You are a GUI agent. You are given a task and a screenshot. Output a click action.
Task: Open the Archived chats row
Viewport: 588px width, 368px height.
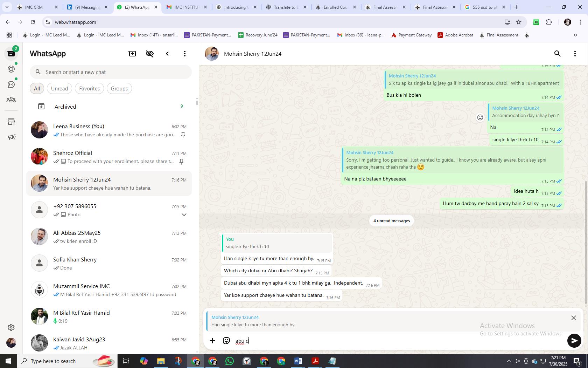point(109,107)
